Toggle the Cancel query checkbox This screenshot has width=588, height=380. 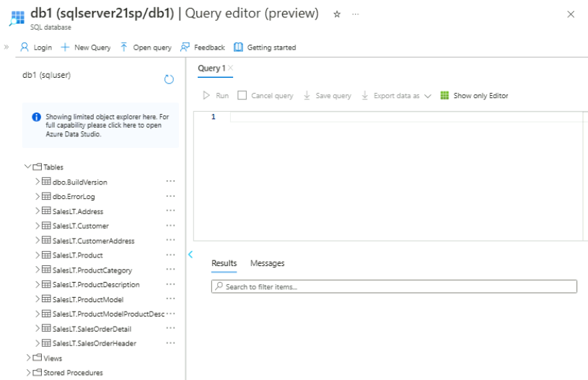(x=242, y=96)
